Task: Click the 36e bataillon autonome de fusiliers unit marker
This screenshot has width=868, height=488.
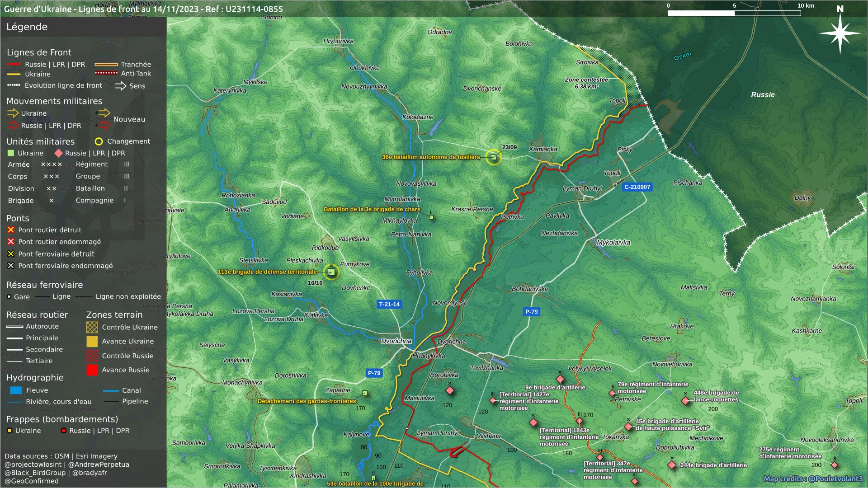Action: click(493, 157)
